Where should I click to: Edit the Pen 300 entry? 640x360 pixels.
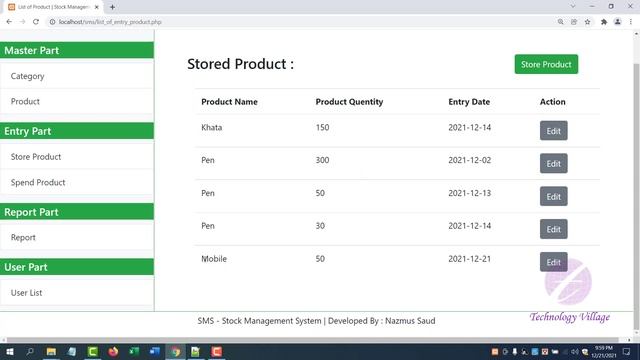(x=553, y=163)
